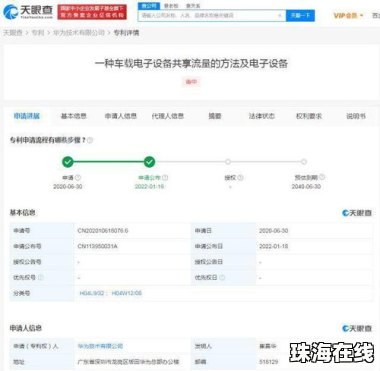Click 申请公布日 value 2022-01-18 in the table
Viewport: 380px width, 371px height.
pyautogui.click(x=274, y=246)
